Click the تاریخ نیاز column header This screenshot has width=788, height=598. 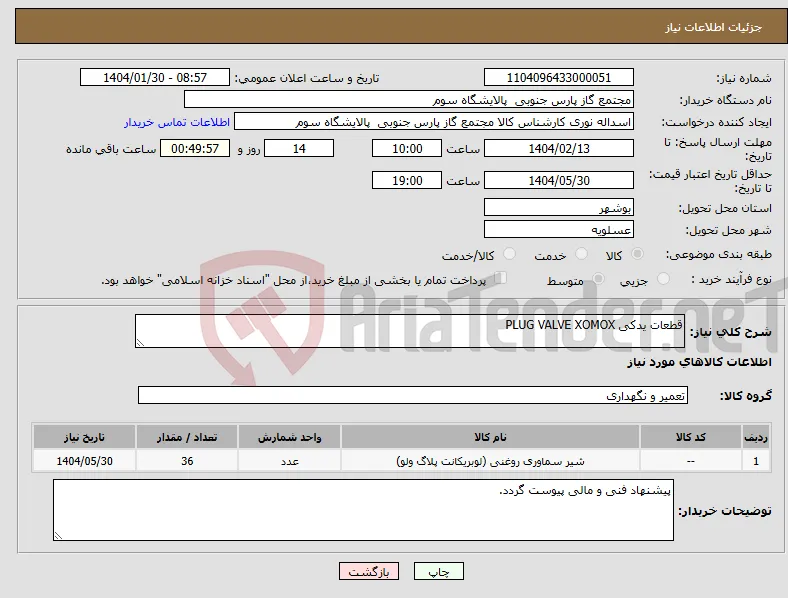84,437
